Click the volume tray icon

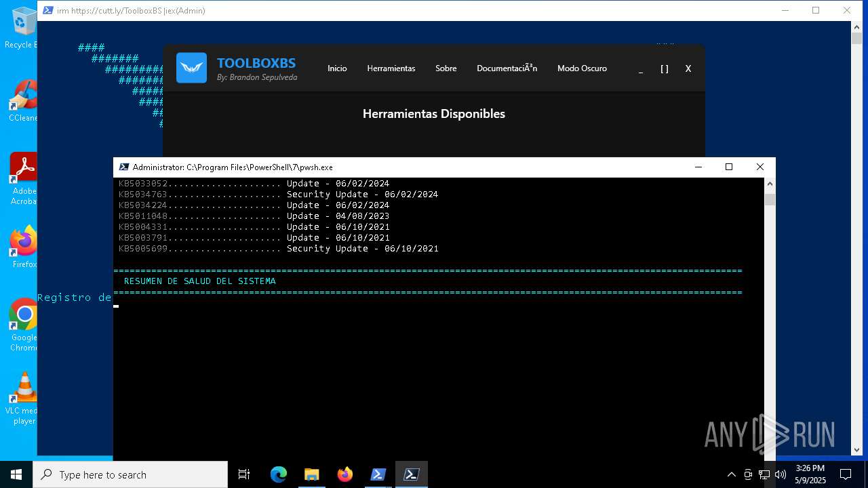coord(781,474)
